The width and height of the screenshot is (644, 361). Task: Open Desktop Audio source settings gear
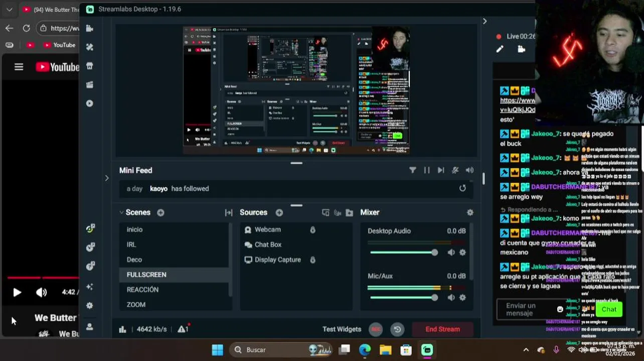pos(462,252)
